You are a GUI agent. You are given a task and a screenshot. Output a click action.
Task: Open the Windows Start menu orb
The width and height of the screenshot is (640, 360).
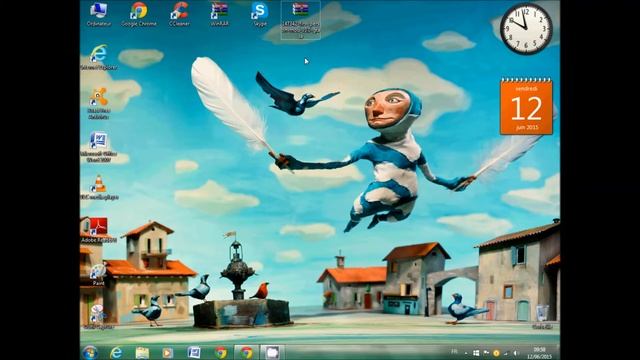90,352
